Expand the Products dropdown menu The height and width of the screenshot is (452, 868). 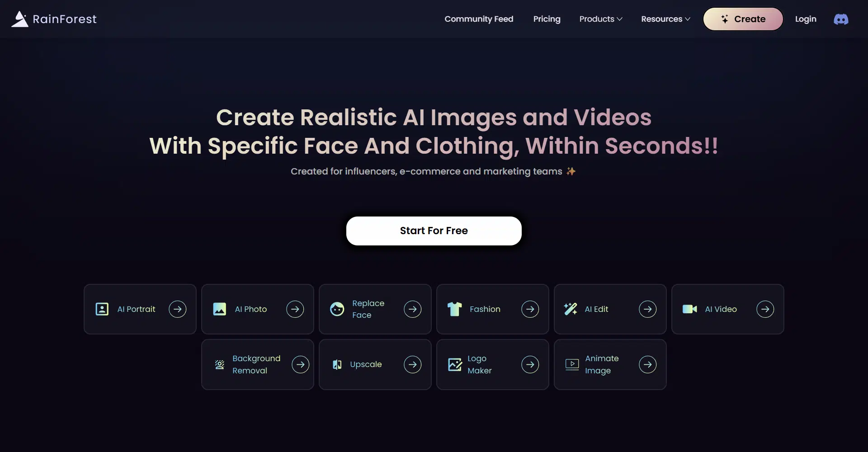click(601, 19)
